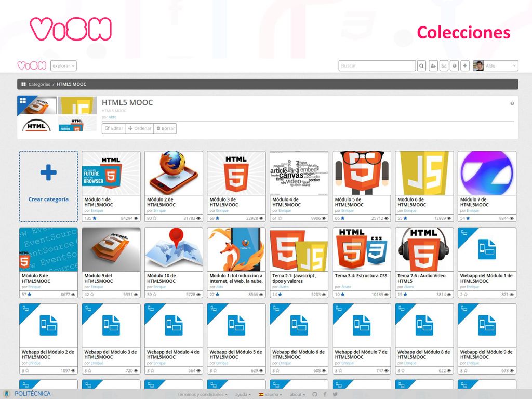Click the small ViSH logo in the navigation bar
This screenshot has height=399, width=532.
(x=32, y=65)
